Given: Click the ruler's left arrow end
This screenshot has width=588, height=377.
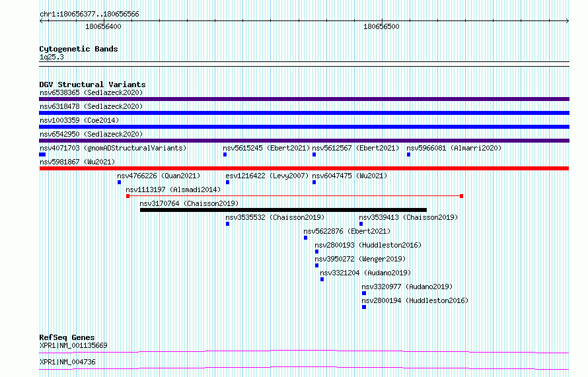Looking at the screenshot, I should pos(41,21).
